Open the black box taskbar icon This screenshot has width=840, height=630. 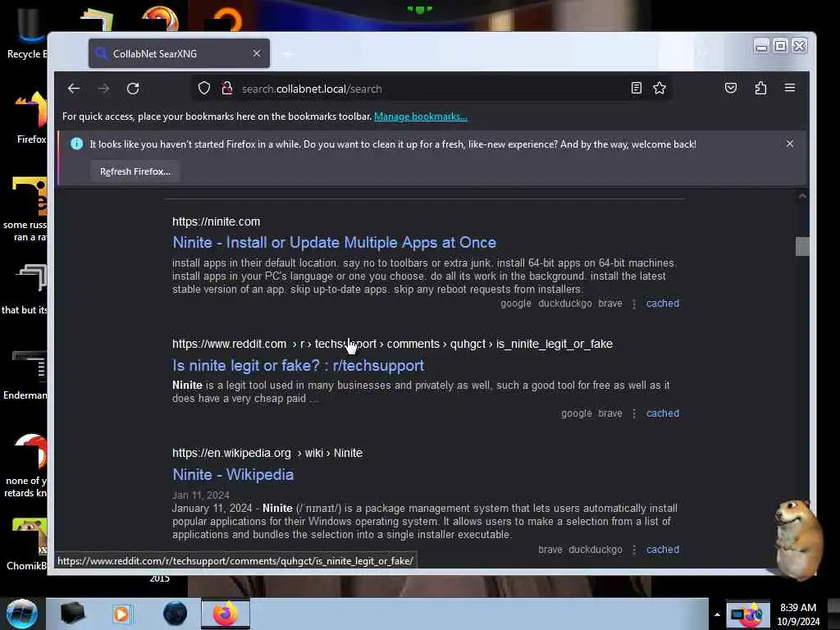[x=73, y=614]
